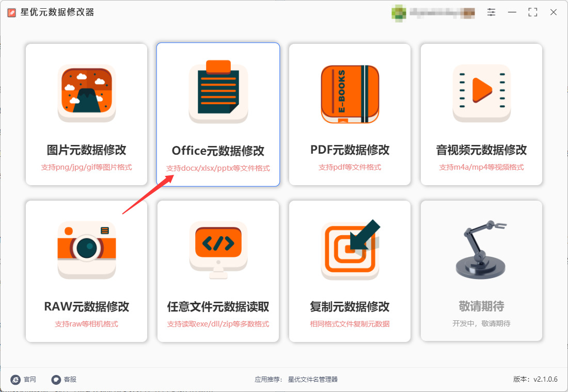Click 支持raw等相机格式 subtitle

(87, 324)
